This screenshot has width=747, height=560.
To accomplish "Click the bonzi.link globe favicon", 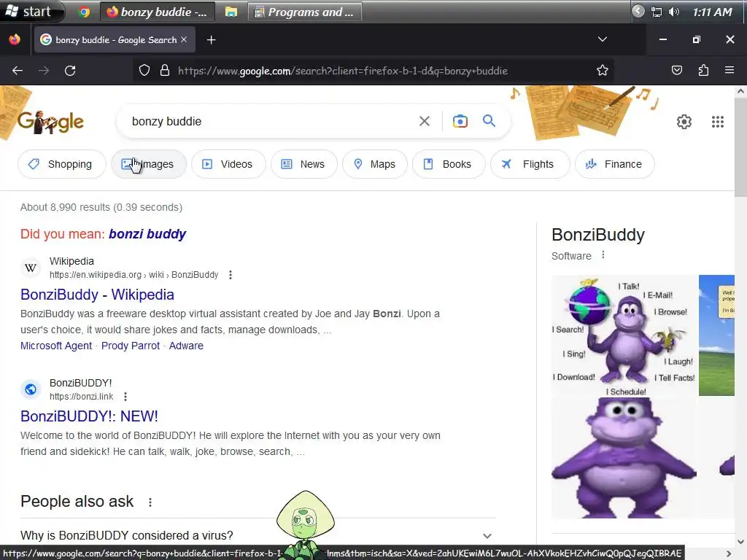I will [31, 389].
